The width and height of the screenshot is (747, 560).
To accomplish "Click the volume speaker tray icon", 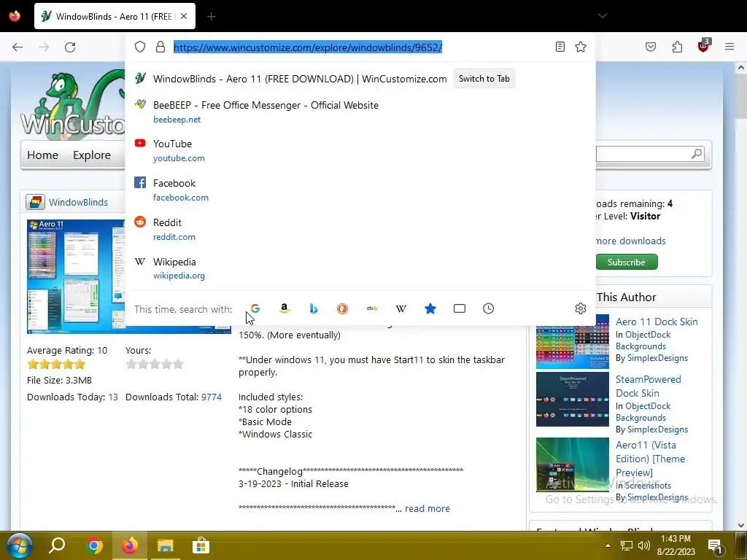I will [644, 545].
